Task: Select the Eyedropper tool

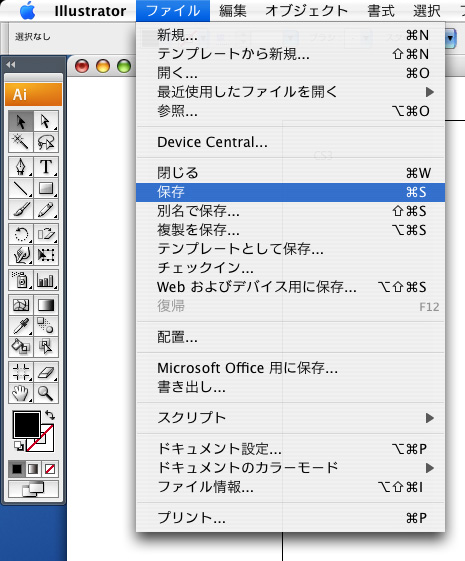Action: [x=21, y=326]
